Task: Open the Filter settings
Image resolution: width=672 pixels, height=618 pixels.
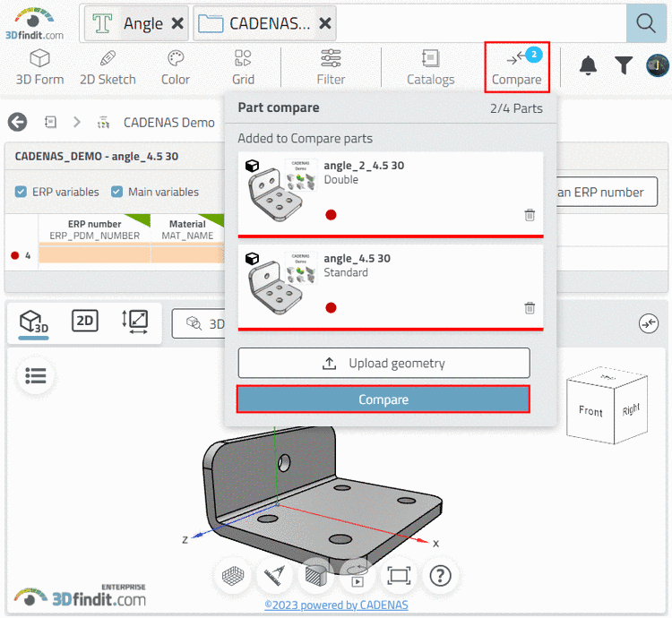Action: point(331,68)
